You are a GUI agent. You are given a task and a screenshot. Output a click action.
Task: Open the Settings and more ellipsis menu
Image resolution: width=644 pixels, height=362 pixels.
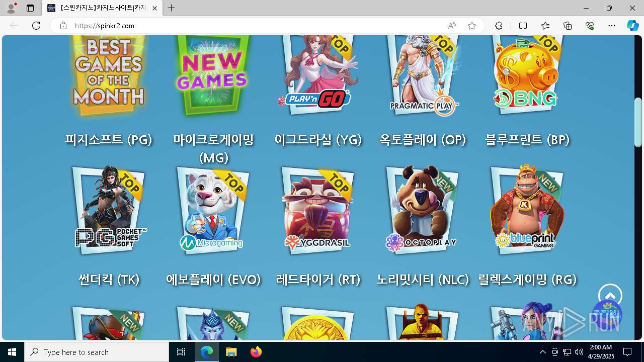[612, 26]
